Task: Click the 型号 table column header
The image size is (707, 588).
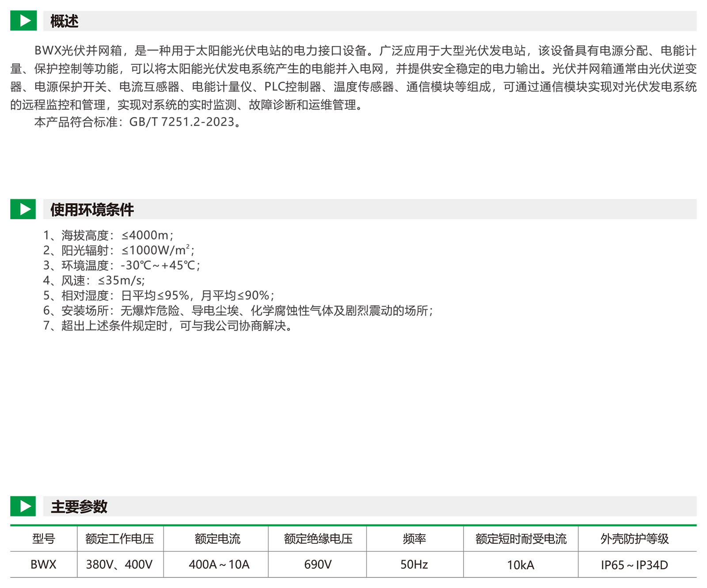Action: [x=43, y=539]
